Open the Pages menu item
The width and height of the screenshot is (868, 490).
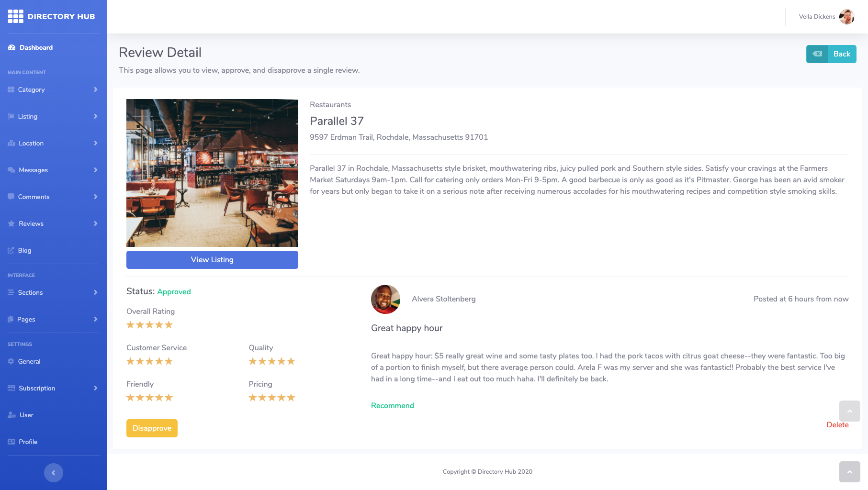(26, 319)
